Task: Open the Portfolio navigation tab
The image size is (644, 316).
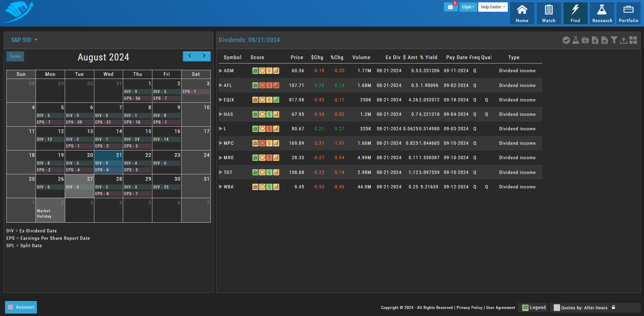Action: tap(629, 13)
